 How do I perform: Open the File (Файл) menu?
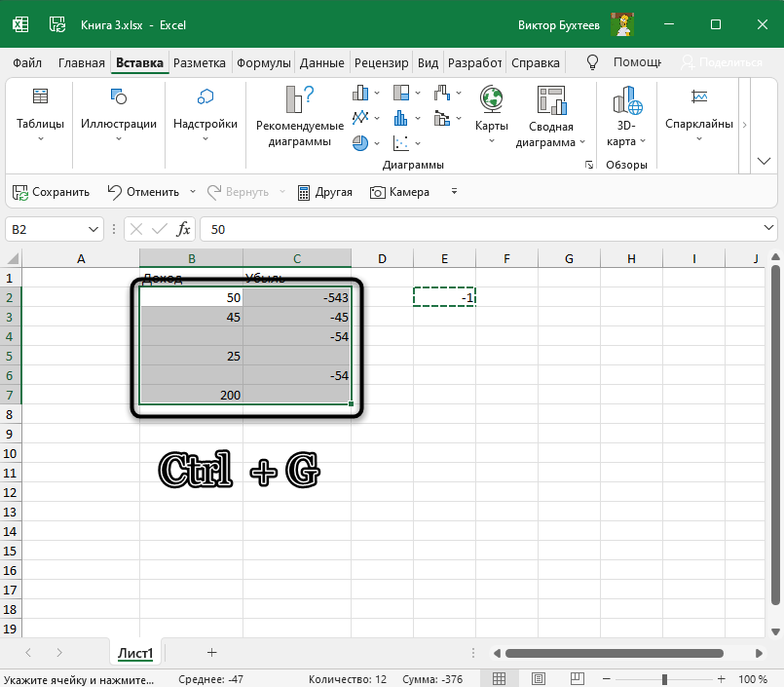27,62
